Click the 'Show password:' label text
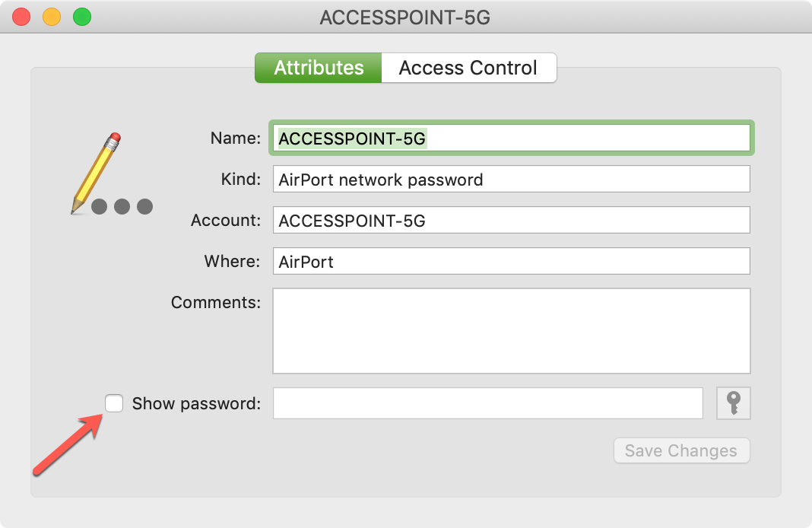The width and height of the screenshot is (812, 528). 196,404
